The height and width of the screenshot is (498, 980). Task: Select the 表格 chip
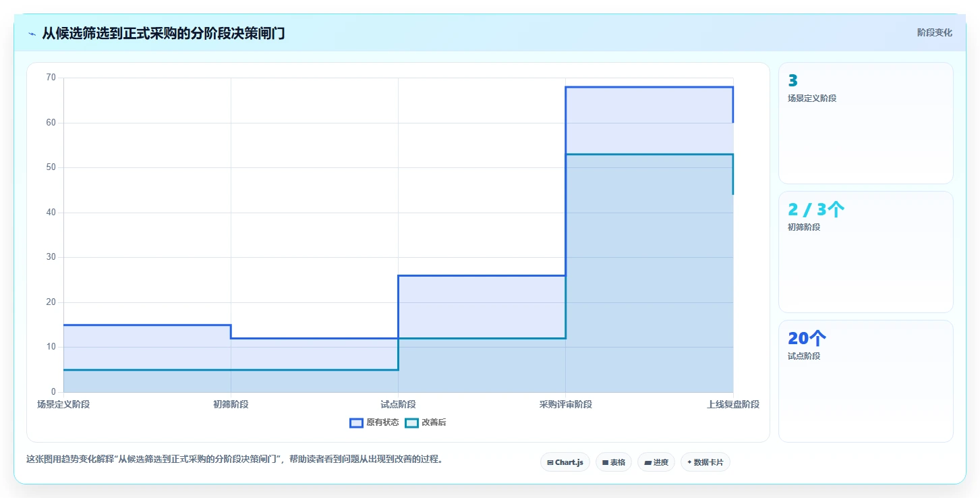614,462
